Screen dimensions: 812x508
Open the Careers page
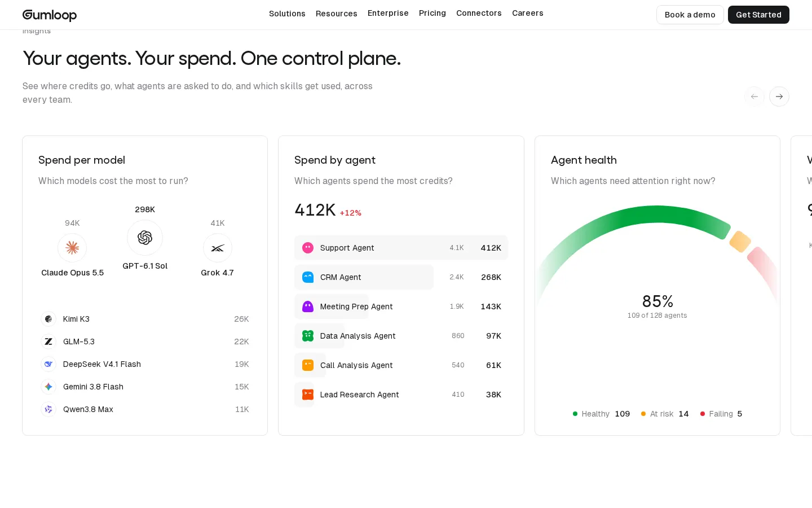(x=528, y=13)
